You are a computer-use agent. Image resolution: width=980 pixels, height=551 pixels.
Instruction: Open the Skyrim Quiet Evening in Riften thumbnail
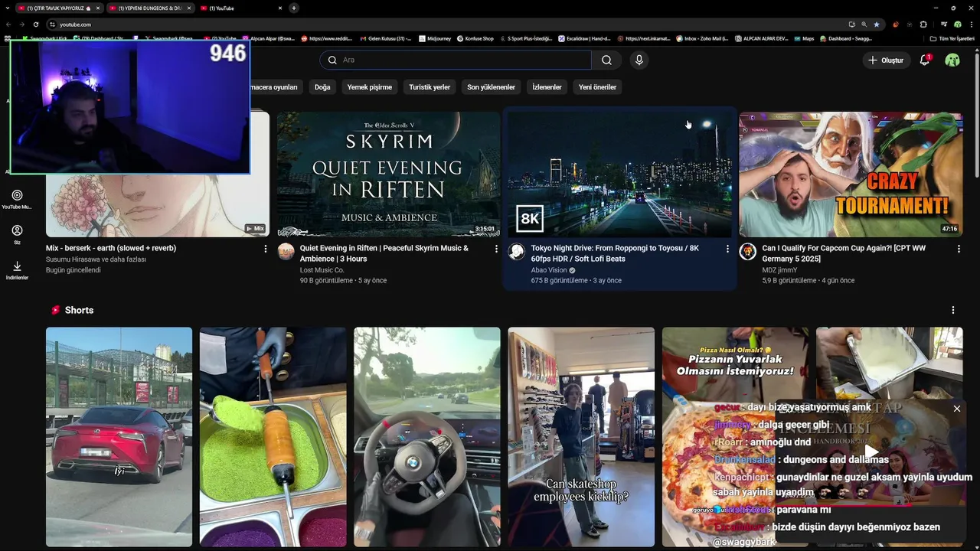(x=389, y=174)
